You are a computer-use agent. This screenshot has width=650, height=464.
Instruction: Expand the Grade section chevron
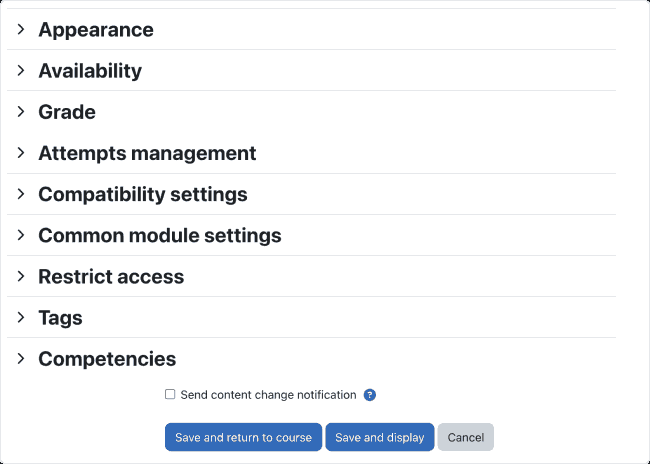tap(21, 112)
